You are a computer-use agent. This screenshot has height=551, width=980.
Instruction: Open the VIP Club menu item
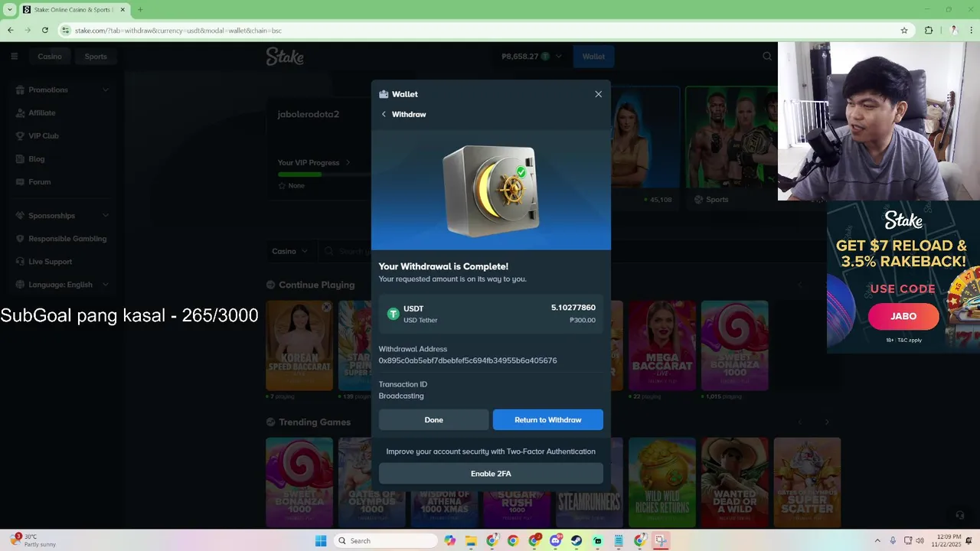(44, 135)
